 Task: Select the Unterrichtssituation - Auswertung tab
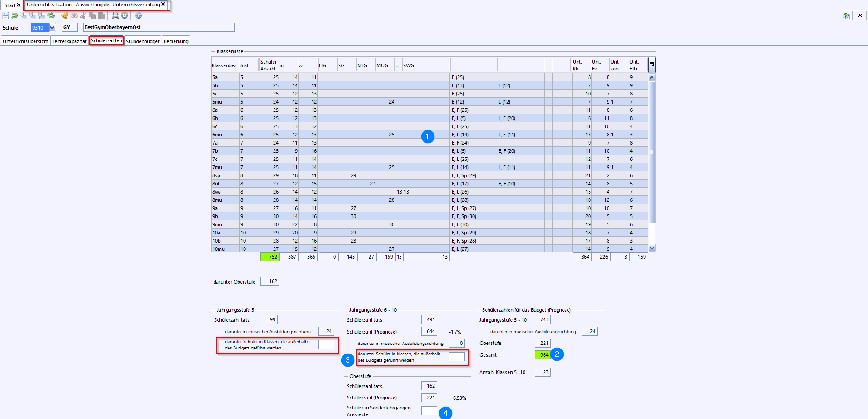[x=93, y=5]
